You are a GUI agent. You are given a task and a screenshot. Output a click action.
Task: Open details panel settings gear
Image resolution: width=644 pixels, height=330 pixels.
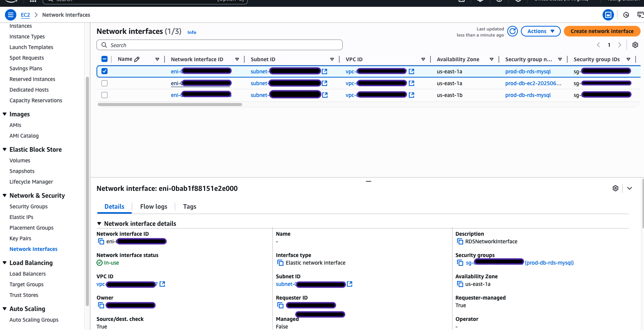point(616,188)
